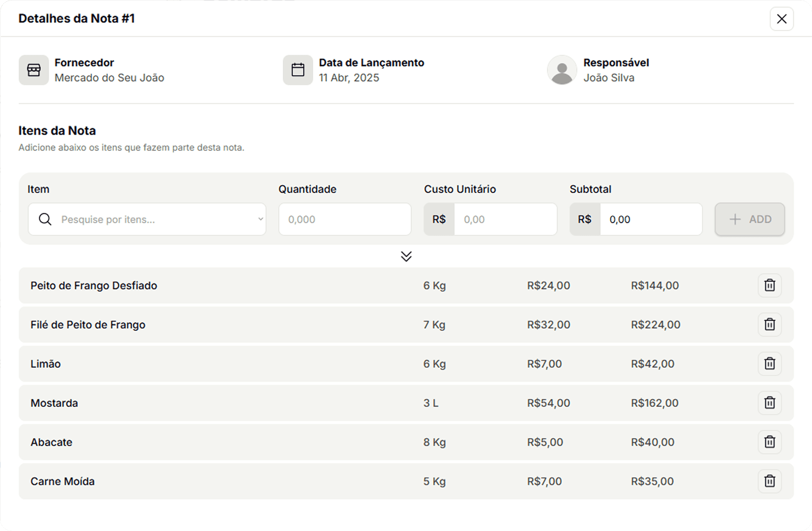
Task: Click the Quantidade input field
Action: 345,219
